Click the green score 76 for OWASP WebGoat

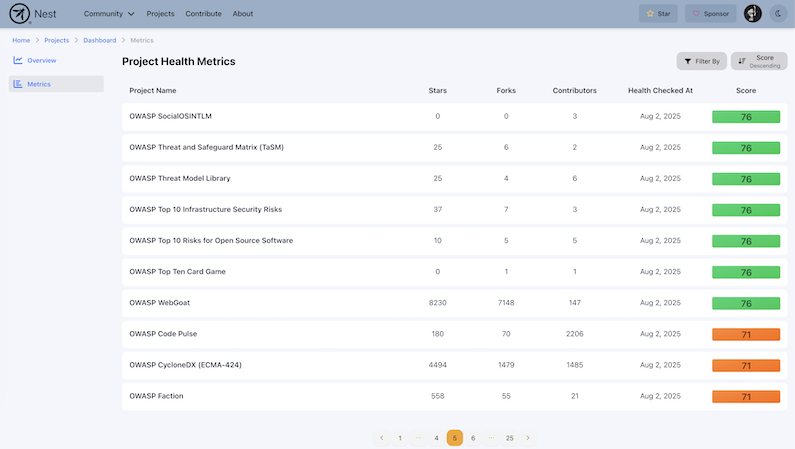pos(745,303)
